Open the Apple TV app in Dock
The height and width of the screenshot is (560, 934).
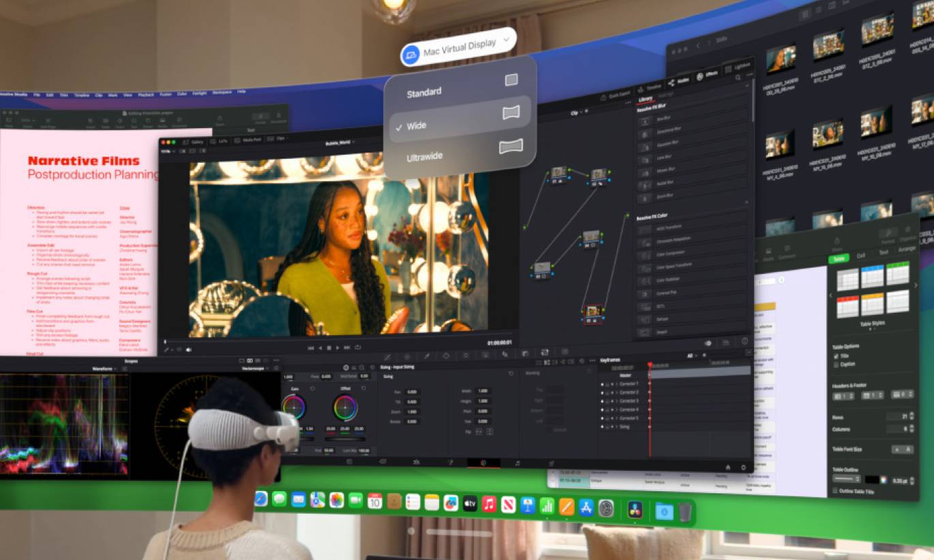tap(470, 503)
